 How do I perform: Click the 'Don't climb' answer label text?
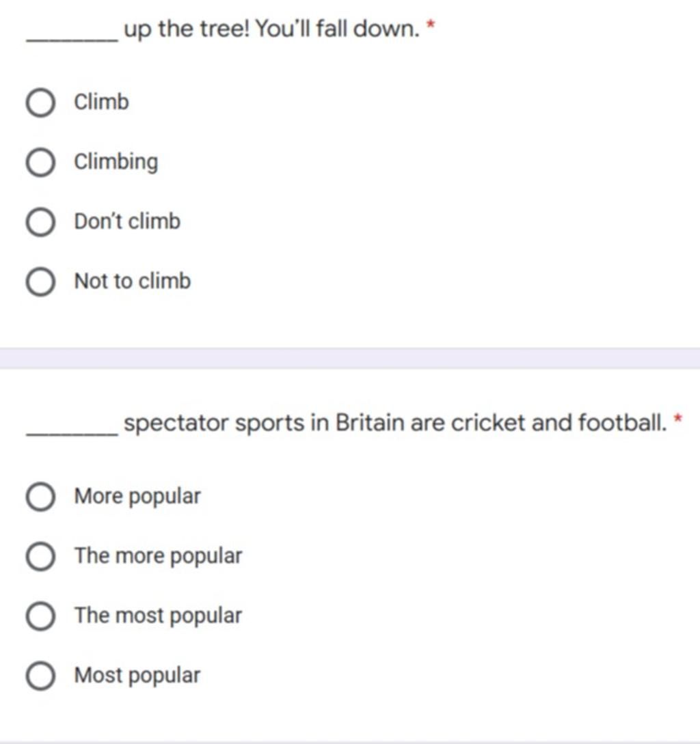[127, 221]
